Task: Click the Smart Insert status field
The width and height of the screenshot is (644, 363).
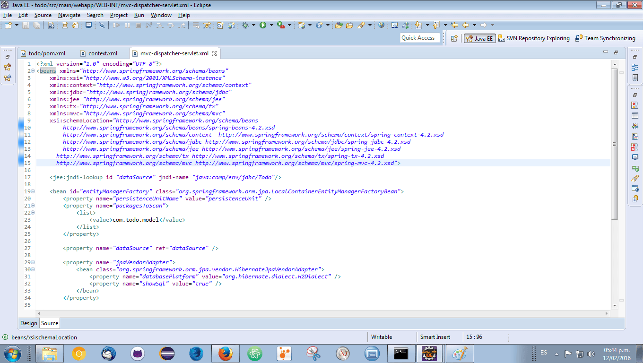Action: pos(441,337)
